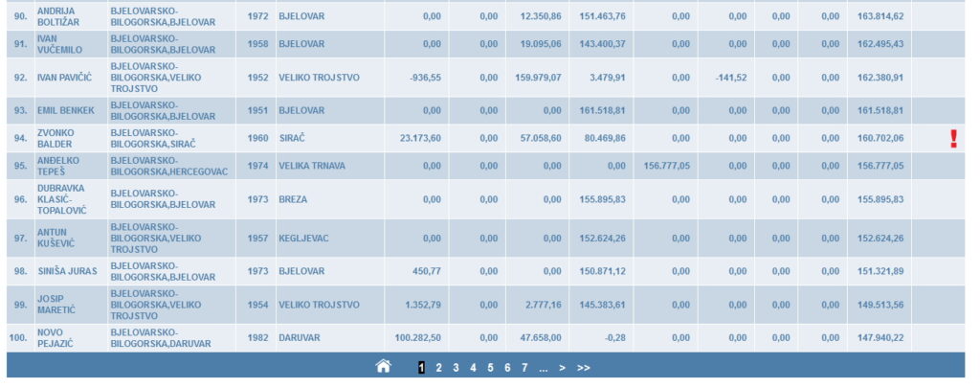Jump to page 4 of the list
The height and width of the screenshot is (388, 980).
pyautogui.click(x=473, y=367)
